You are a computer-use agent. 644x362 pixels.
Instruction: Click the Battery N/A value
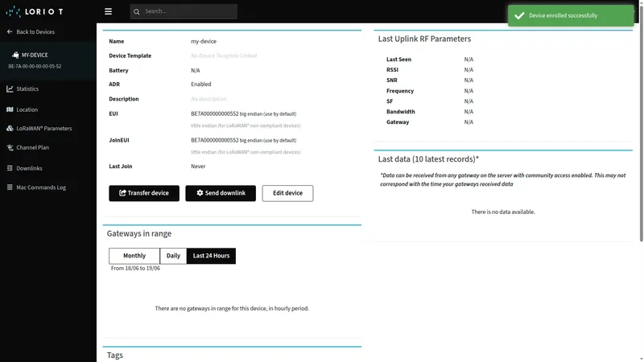point(196,71)
